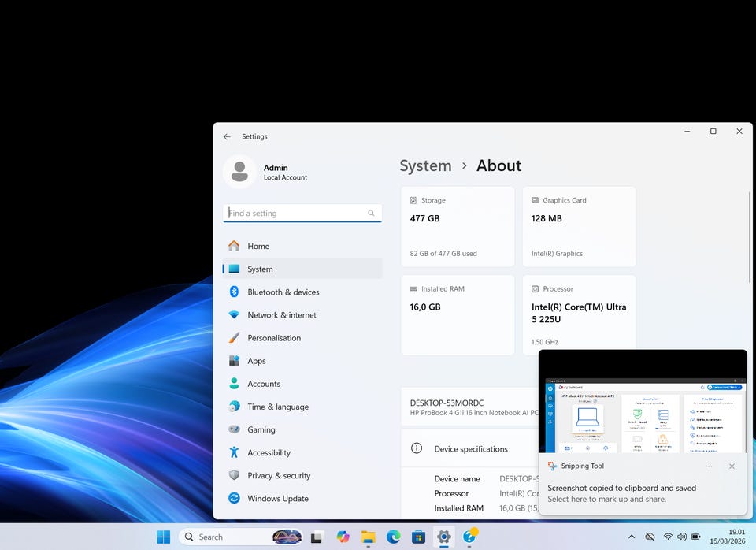Open the Accounts label in the sidebar
The width and height of the screenshot is (756, 550).
264,384
